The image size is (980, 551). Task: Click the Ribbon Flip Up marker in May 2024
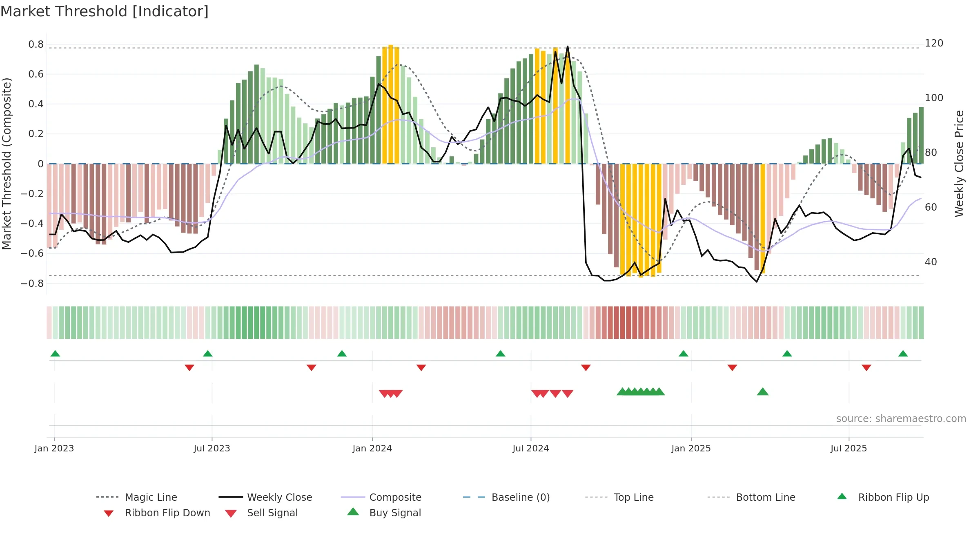(500, 353)
